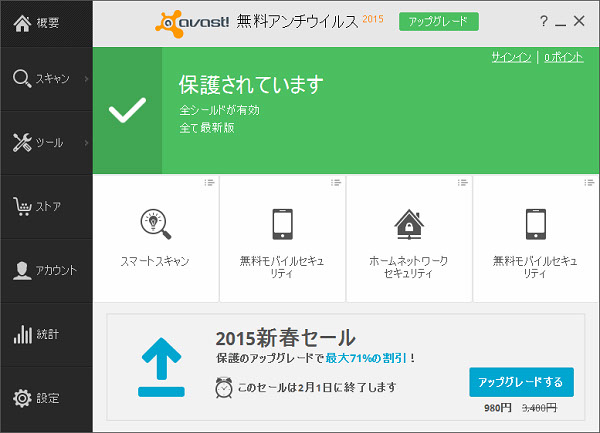Click the 2015新春セール heading

coord(285,338)
